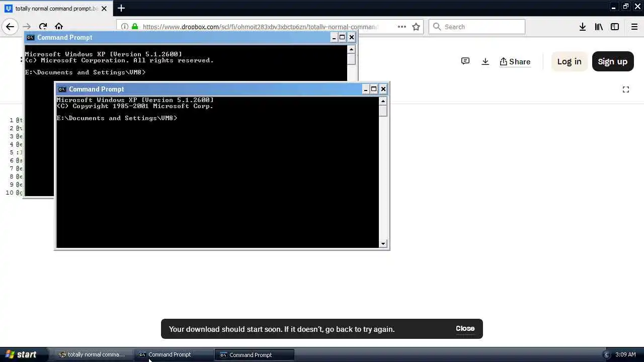Maximize the back Command Prompt window
The height and width of the screenshot is (362, 644).
pos(342,37)
